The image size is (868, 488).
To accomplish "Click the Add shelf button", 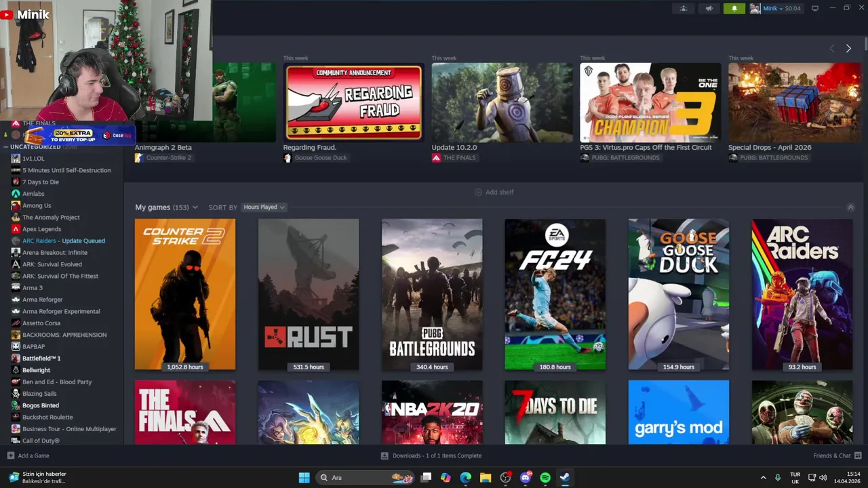I will coord(494,192).
